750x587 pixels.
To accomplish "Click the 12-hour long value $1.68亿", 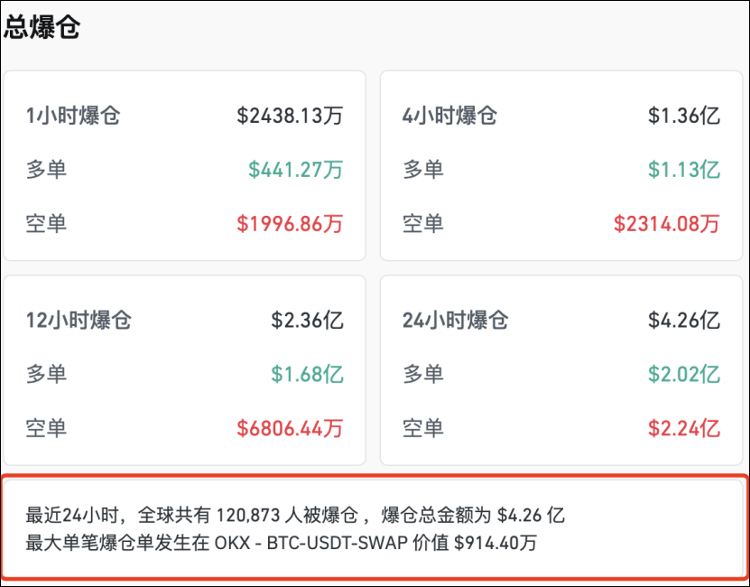I will [307, 374].
